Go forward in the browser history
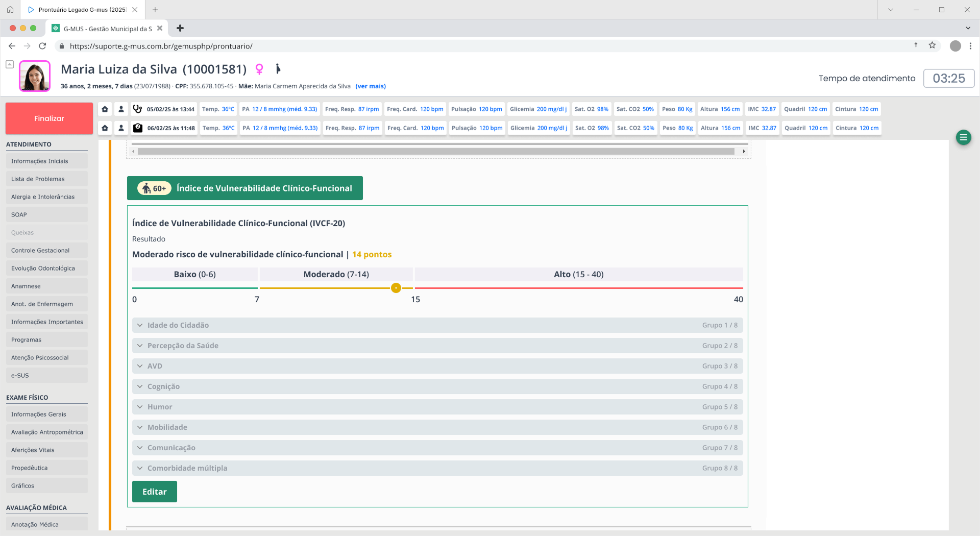Viewport: 980px width, 536px height. click(27, 46)
